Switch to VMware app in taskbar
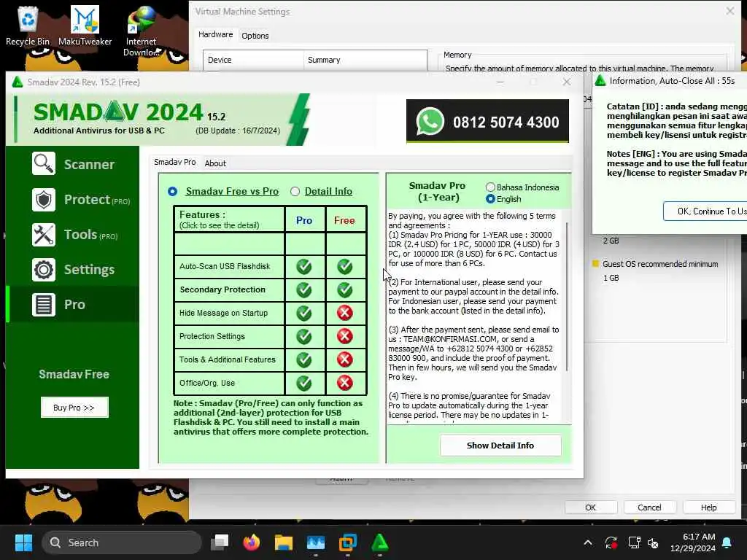This screenshot has width=747, height=560. pyautogui.click(x=348, y=542)
